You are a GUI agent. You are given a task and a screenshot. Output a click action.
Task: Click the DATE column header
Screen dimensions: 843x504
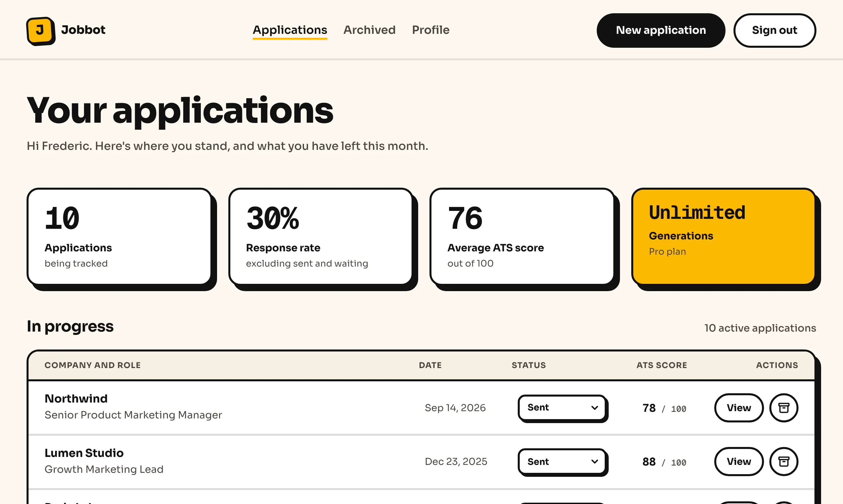(x=430, y=365)
